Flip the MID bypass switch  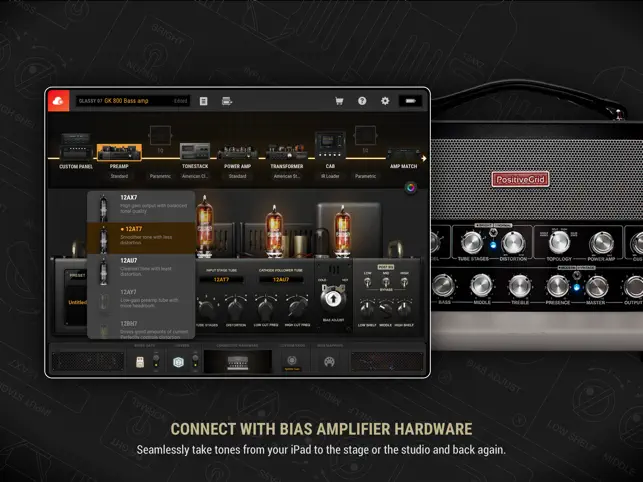coord(386,282)
